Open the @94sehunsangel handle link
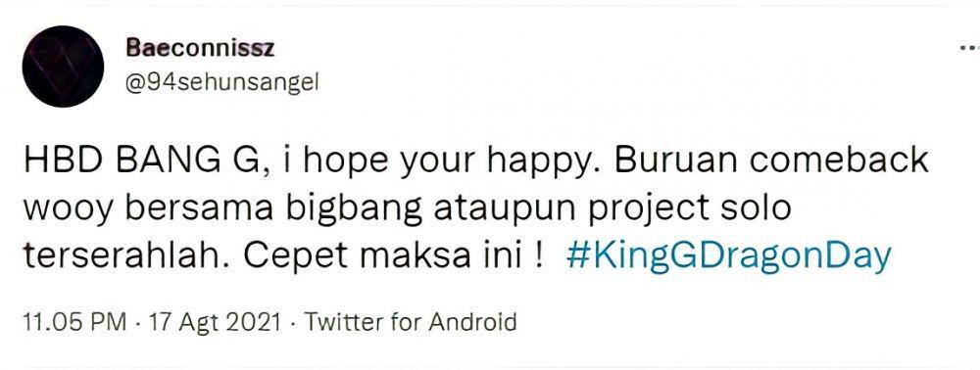Viewport: 980px width, 370px height. pos(221,83)
